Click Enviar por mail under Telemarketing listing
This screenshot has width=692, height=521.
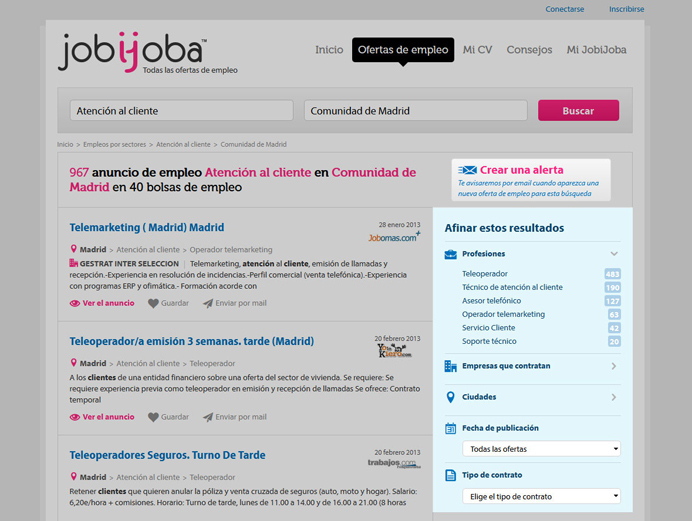pyautogui.click(x=241, y=304)
